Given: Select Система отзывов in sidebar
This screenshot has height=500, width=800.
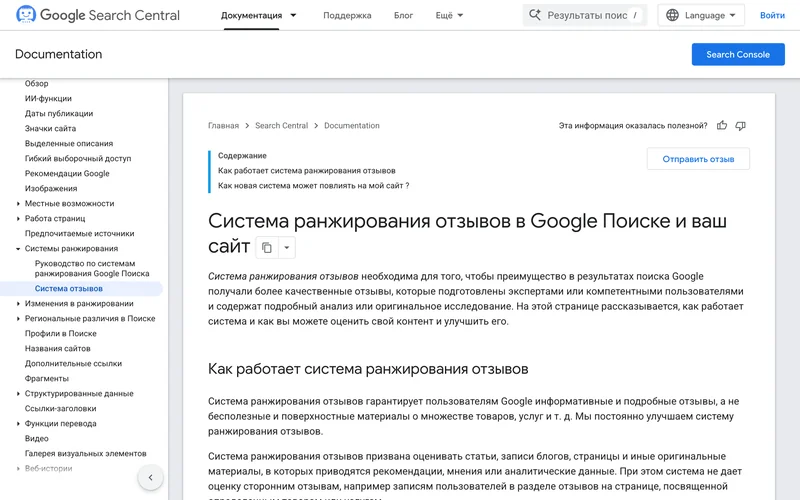Looking at the screenshot, I should click(x=68, y=288).
